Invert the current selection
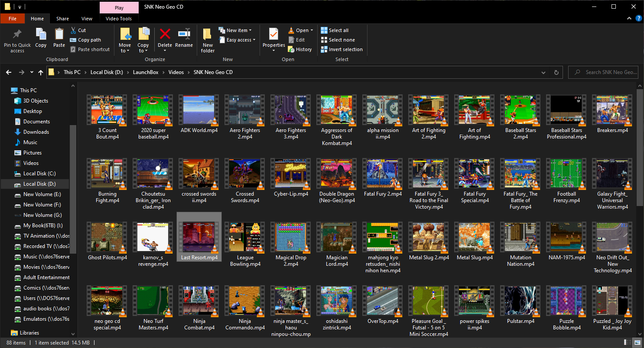Viewport: 644px width, 348px height. 342,49
